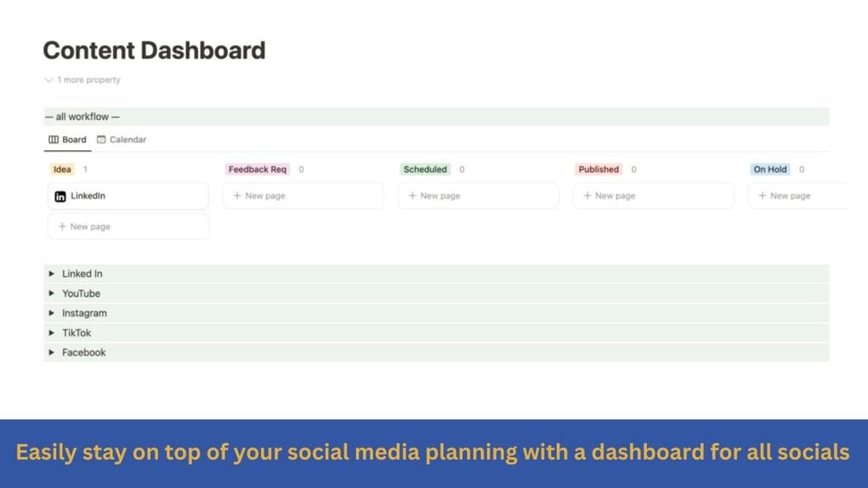The height and width of the screenshot is (488, 868).
Task: Switch to the Calendar tab
Action: (x=122, y=140)
